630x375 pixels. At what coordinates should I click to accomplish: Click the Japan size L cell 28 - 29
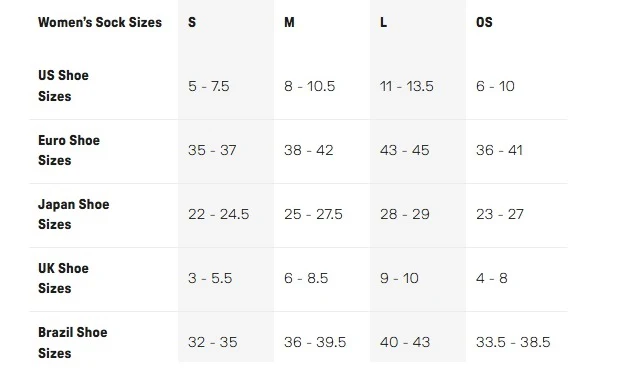[x=405, y=214]
